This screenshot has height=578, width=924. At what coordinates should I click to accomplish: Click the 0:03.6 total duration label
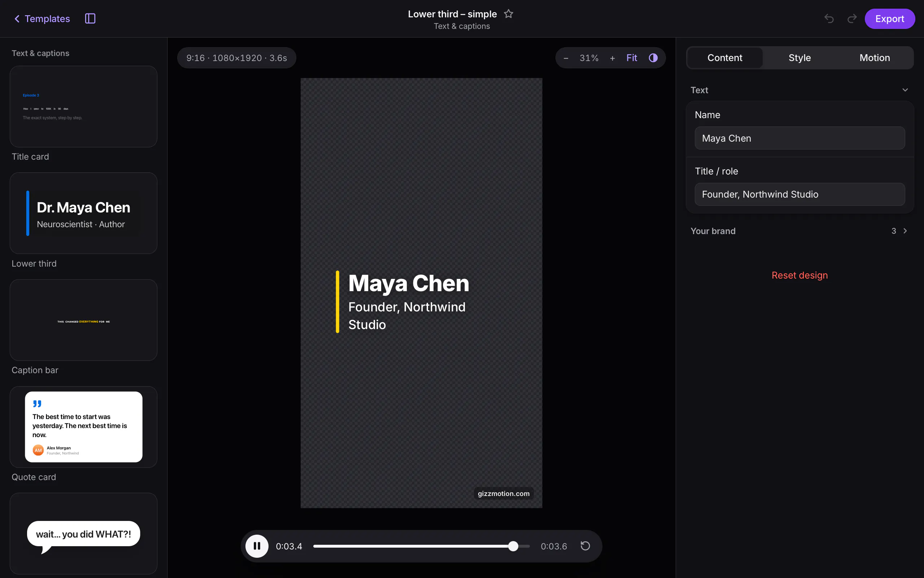point(554,546)
